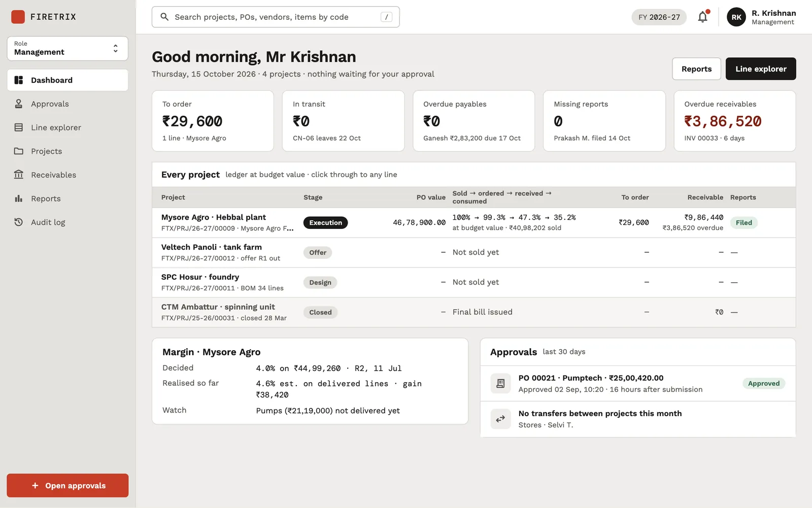This screenshot has height=508, width=812.
Task: Open the SPC Hosur · foundry row
Action: pos(473,283)
